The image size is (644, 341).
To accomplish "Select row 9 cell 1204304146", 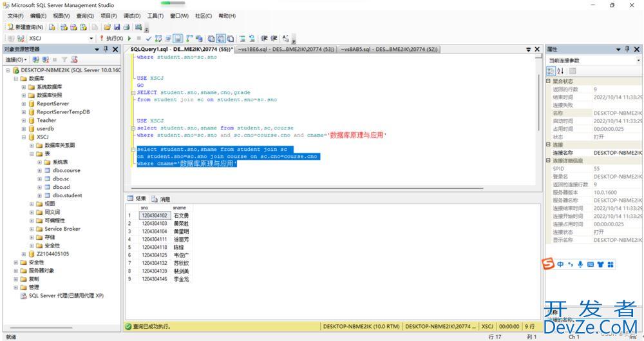I will (155, 279).
